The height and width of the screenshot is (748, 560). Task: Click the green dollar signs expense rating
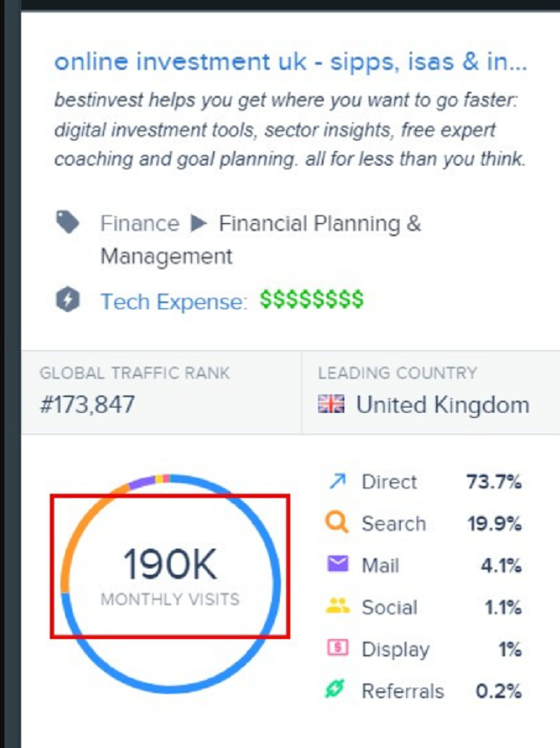pyautogui.click(x=311, y=299)
